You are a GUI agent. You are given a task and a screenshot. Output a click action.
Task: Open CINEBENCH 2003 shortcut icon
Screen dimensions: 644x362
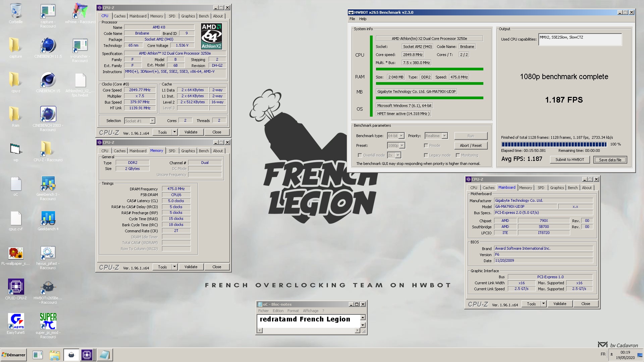click(x=48, y=115)
